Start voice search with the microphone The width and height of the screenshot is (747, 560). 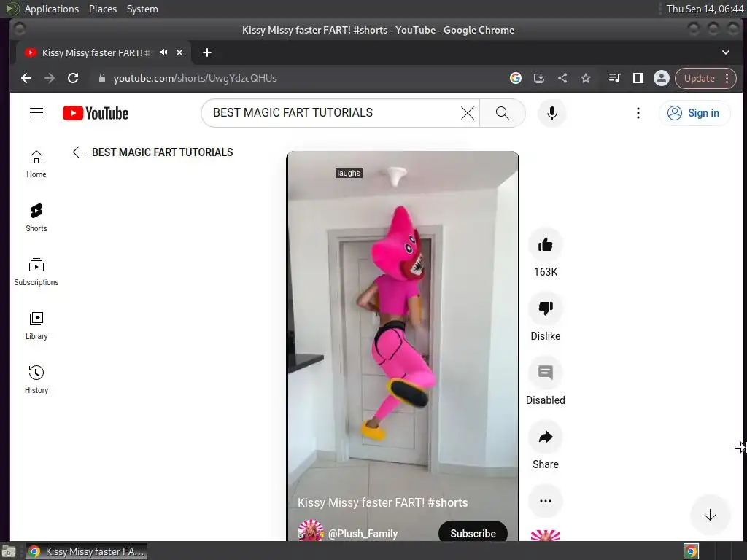(x=551, y=113)
